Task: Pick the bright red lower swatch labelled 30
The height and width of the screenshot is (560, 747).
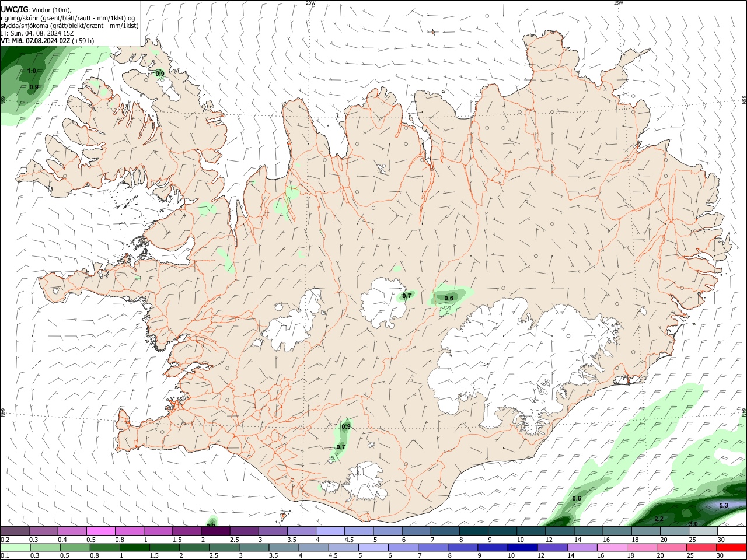Action: click(x=731, y=547)
